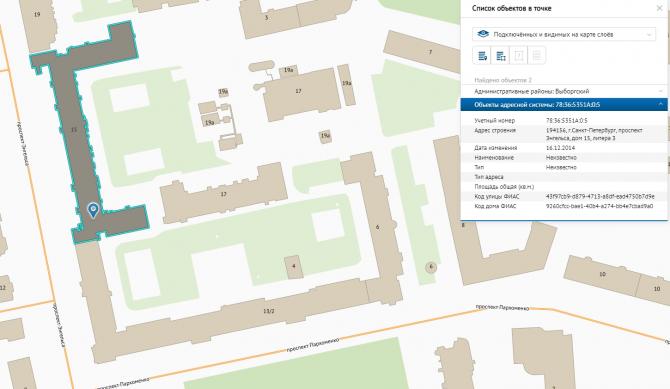Click small building labeled 4
Screen dimensions: 670x389
click(x=294, y=267)
